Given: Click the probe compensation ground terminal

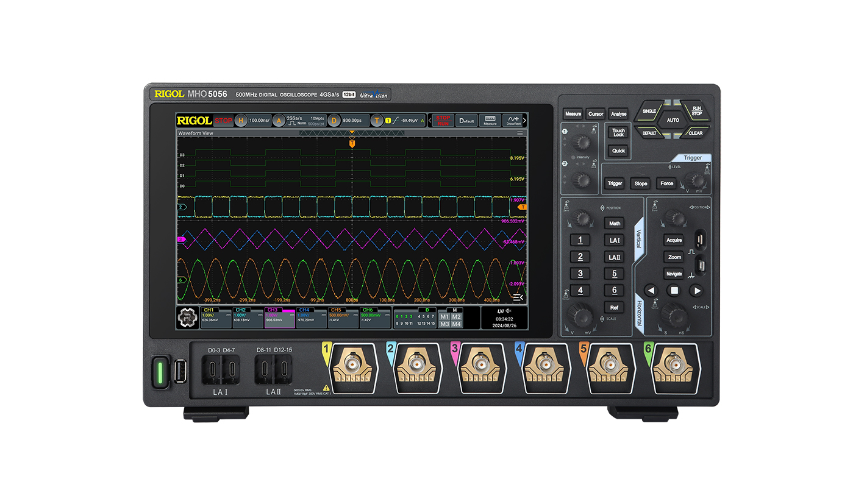Looking at the screenshot, I should coord(700,266).
